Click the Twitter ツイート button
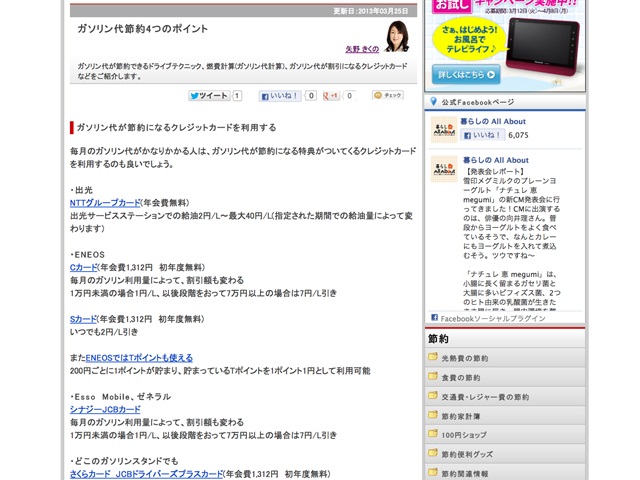This screenshot has height=480, width=640. click(209, 96)
